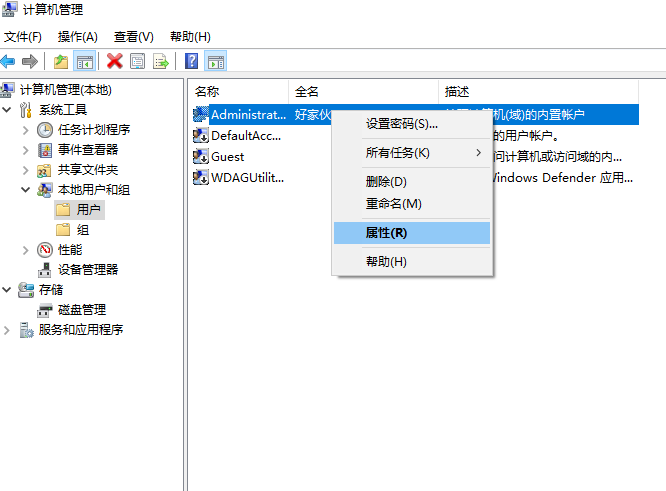This screenshot has width=666, height=491.
Task: Click the red X delete icon
Action: click(115, 61)
